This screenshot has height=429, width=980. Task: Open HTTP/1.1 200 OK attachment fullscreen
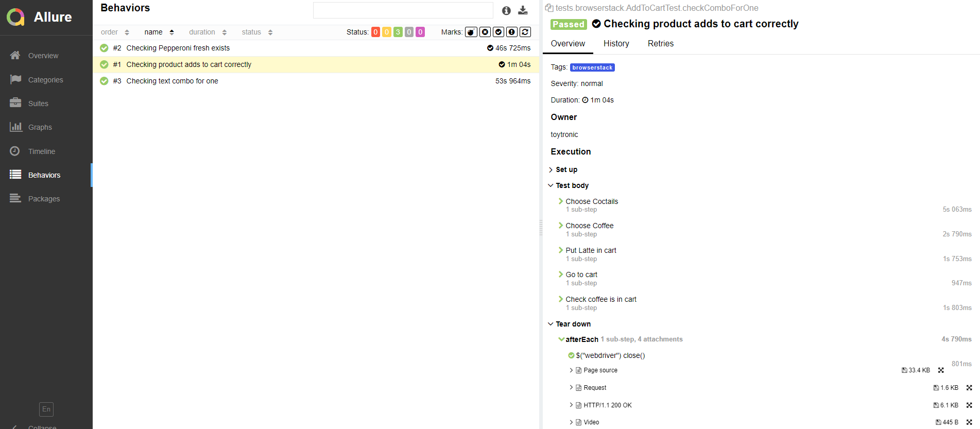pos(969,405)
